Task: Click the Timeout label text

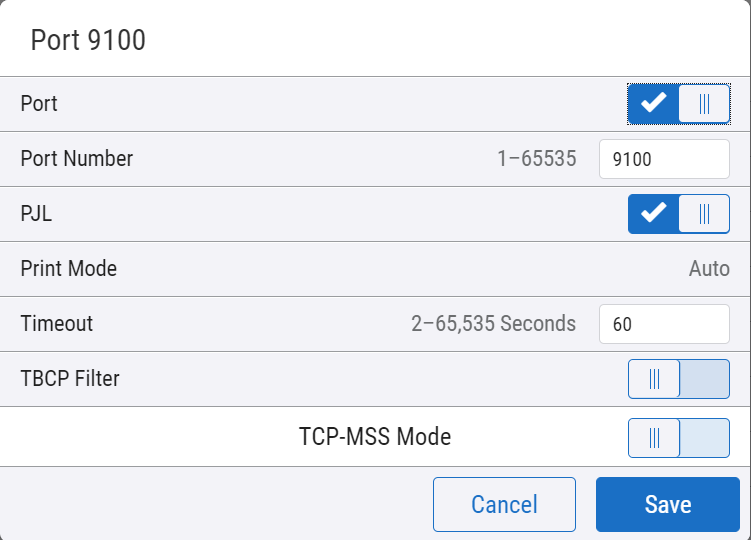Action: (x=57, y=324)
